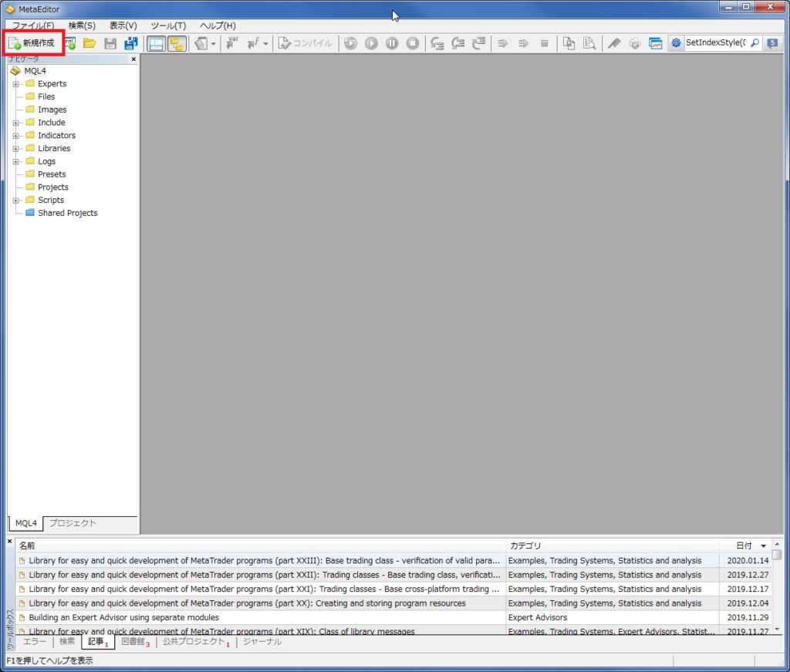Click the blue gear icon beside search field
The width and height of the screenshot is (790, 672).
676,43
